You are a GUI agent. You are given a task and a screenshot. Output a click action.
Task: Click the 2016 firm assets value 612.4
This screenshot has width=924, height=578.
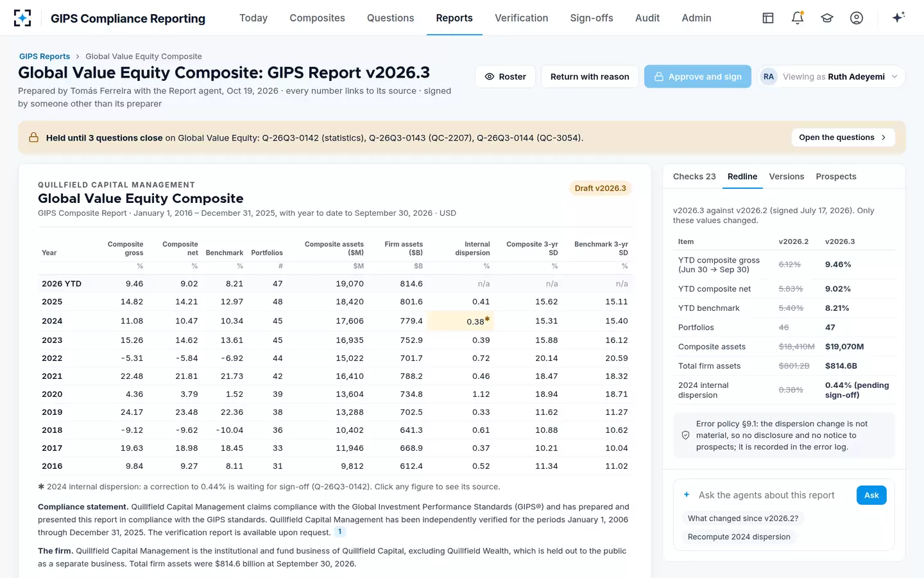(411, 466)
